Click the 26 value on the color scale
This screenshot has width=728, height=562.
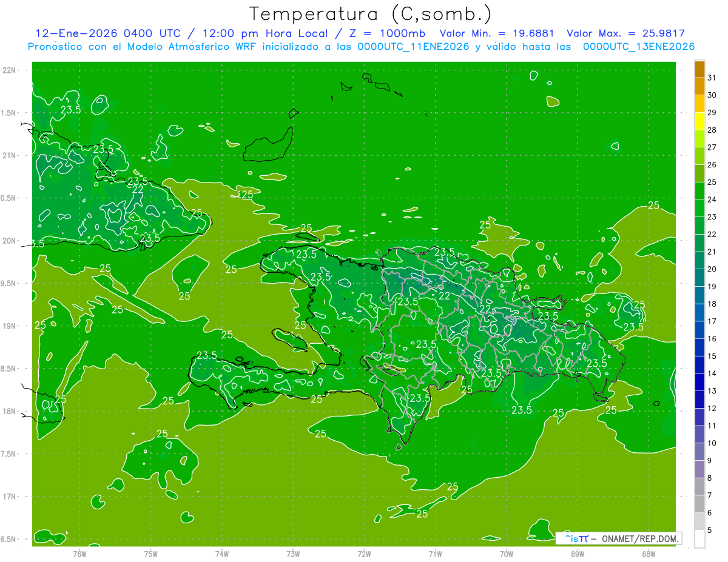712,164
